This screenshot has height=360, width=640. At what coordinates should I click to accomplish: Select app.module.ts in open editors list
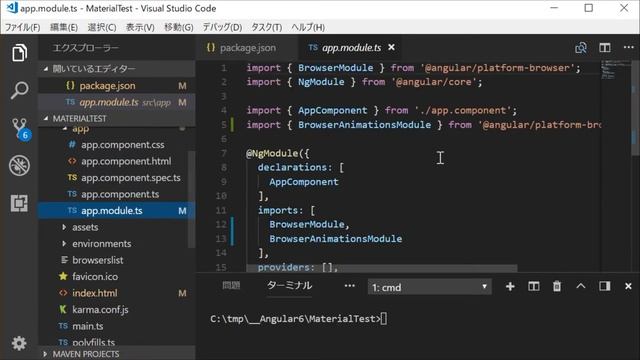click(117, 102)
